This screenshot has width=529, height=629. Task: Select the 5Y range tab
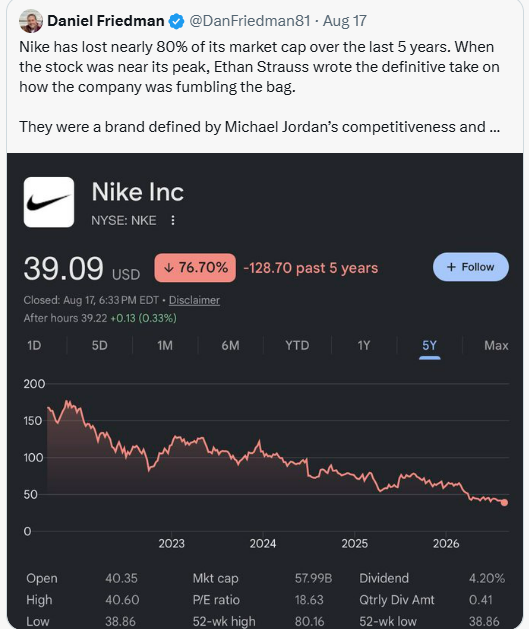[x=430, y=346]
